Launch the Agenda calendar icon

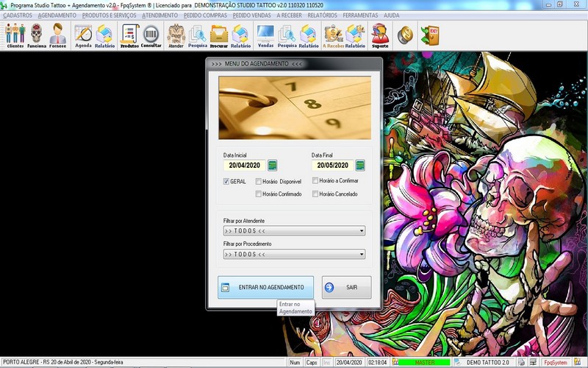tap(83, 35)
